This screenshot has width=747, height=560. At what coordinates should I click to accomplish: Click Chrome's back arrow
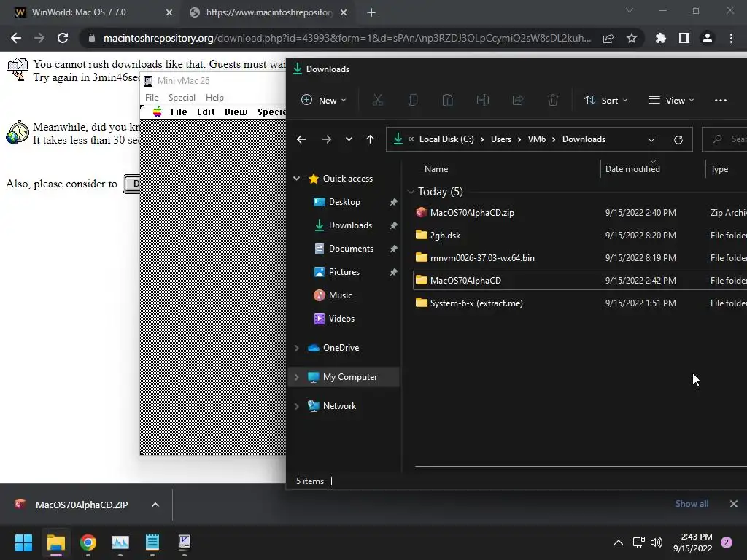[x=16, y=38]
